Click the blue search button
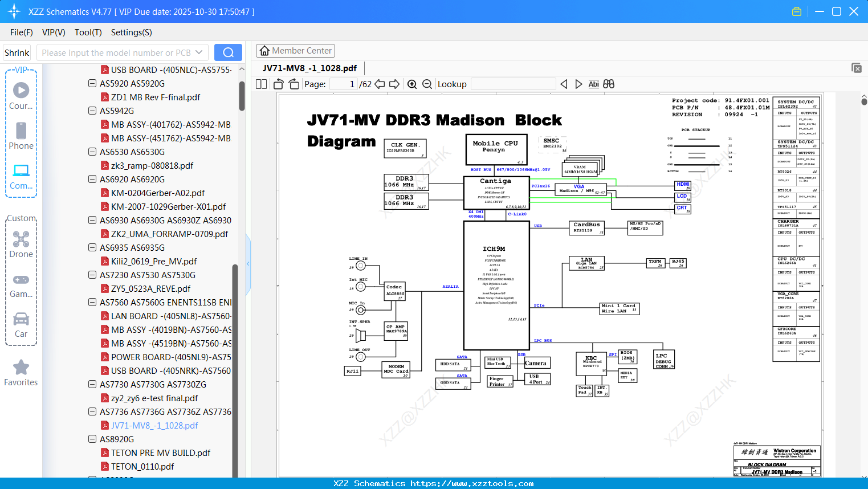The width and height of the screenshot is (868, 489). click(228, 52)
